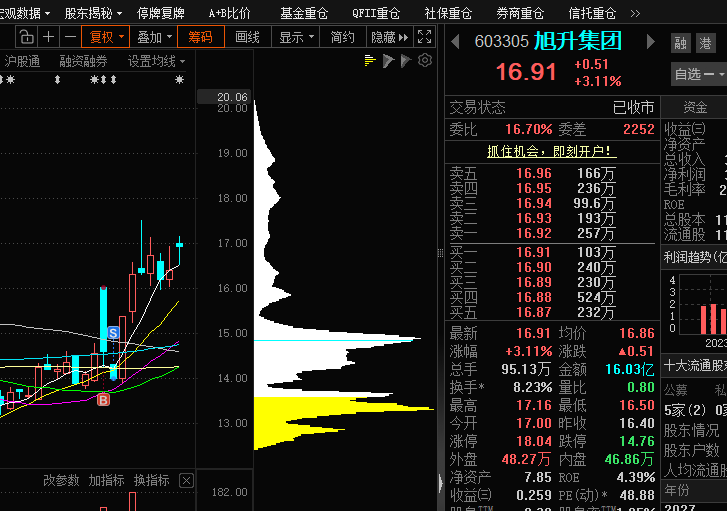Screen dimensions: 727x511
Task: Toggle 简约 simple mode
Action: pos(343,37)
